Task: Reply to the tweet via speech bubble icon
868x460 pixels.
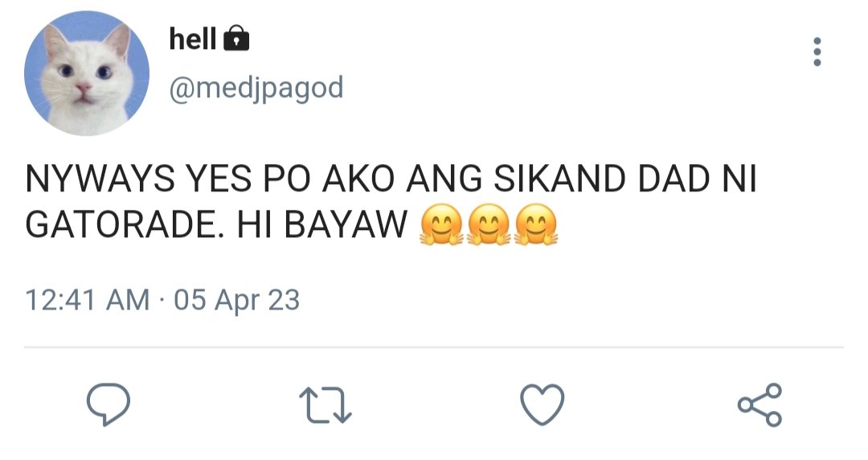Action: [x=108, y=404]
